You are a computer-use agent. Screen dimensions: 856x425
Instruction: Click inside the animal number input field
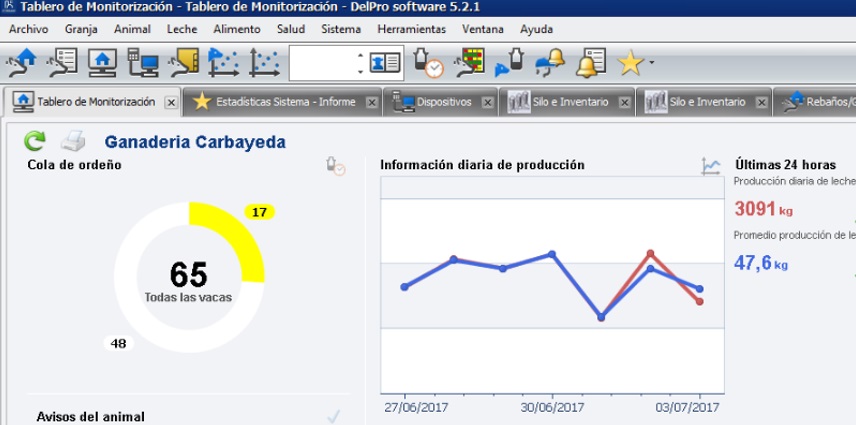coord(322,64)
